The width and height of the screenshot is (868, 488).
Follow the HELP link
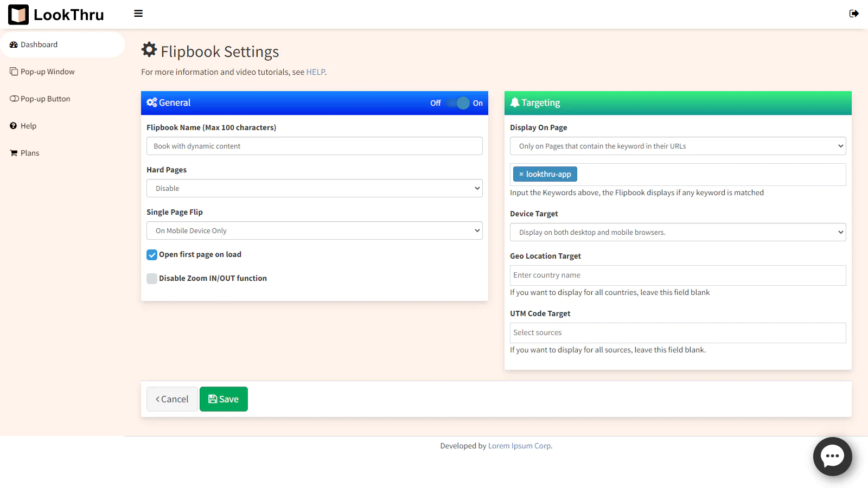315,72
